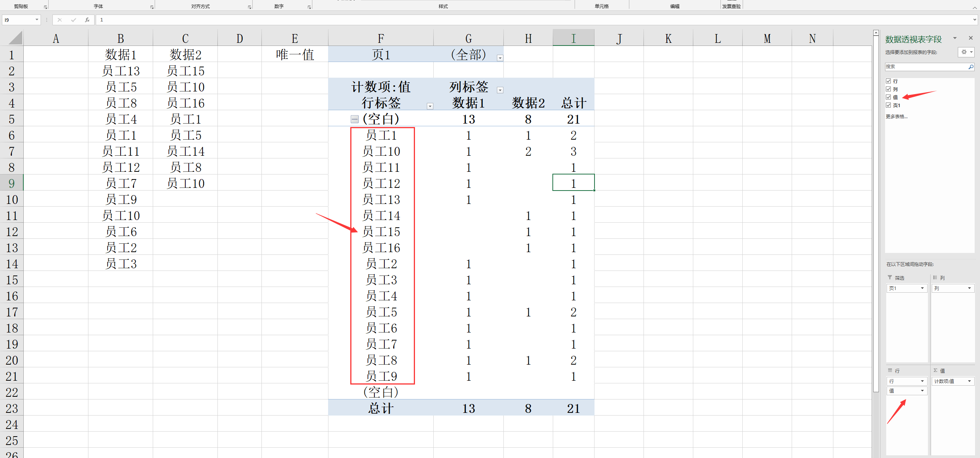Uncheck the 行 field checkbox
This screenshot has height=458, width=980.
[x=889, y=81]
